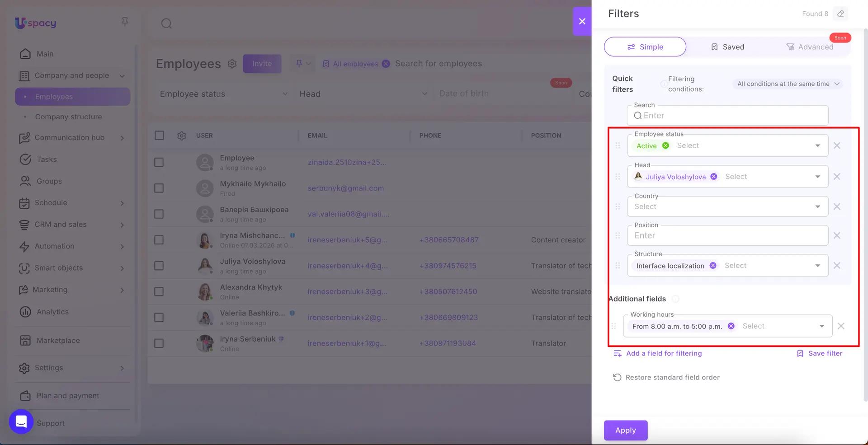Check the Mykhailo Mykhailo row checkbox

tap(159, 188)
